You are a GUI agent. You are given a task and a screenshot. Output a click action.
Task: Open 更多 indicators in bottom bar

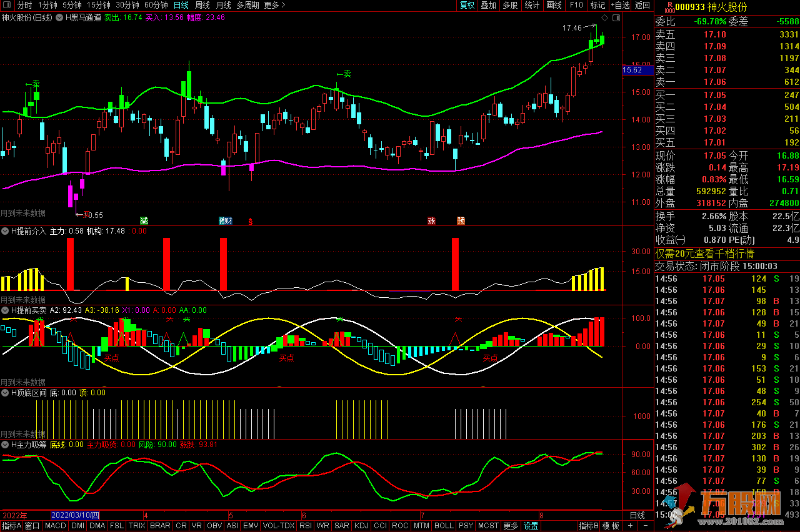point(511,526)
